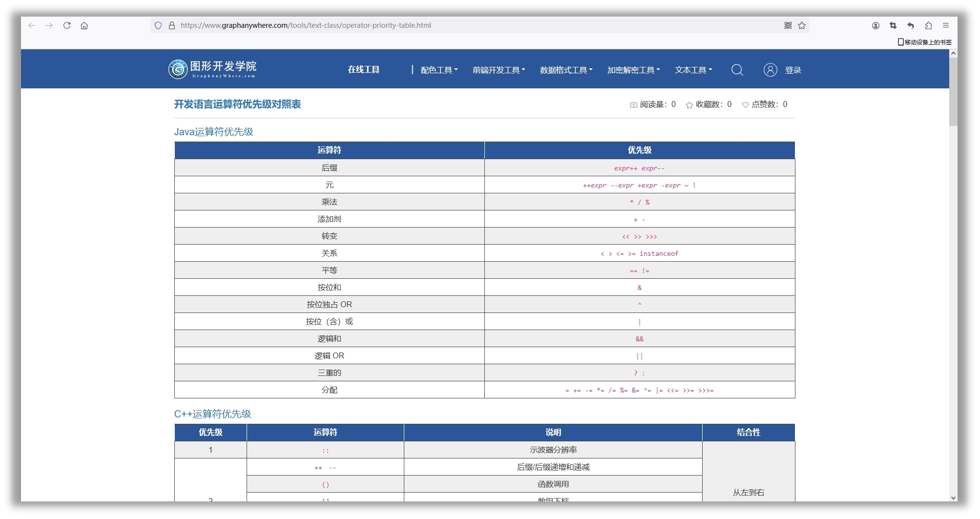Click the 开发语言运算符优先级对照表 title
980x519 pixels.
pyautogui.click(x=237, y=104)
